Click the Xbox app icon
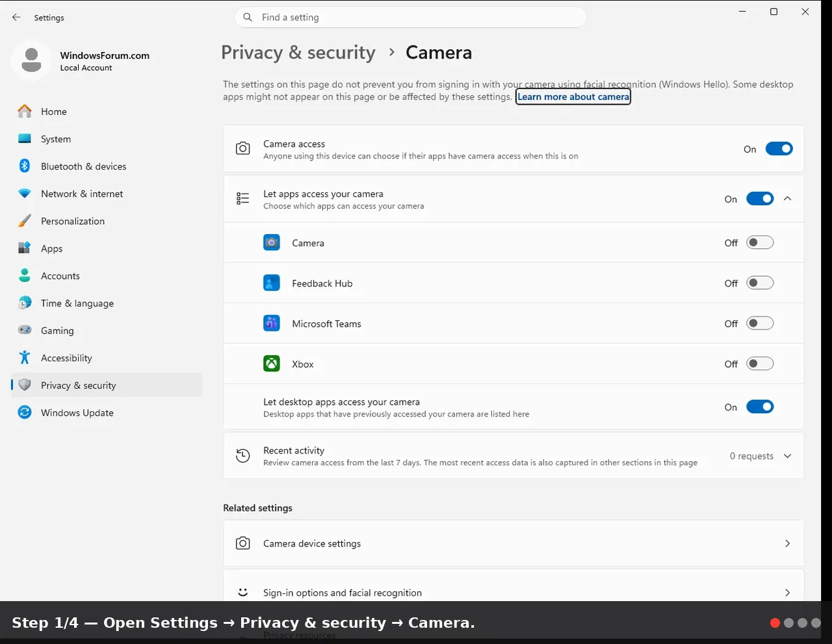 [272, 363]
